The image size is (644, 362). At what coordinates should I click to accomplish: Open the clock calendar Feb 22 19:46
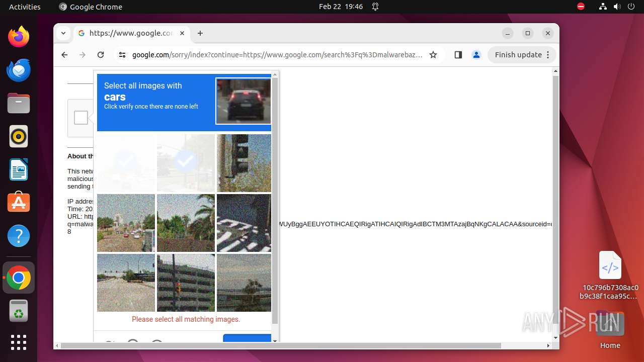(x=341, y=7)
